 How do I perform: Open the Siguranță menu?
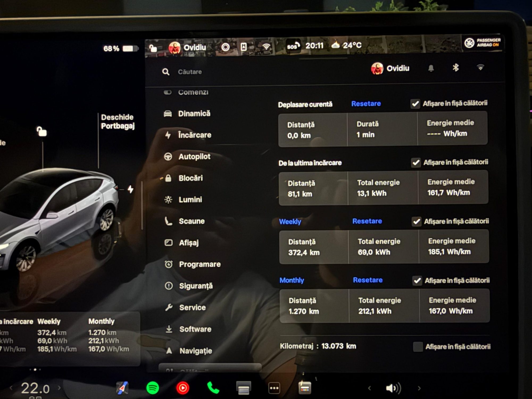(x=189, y=286)
